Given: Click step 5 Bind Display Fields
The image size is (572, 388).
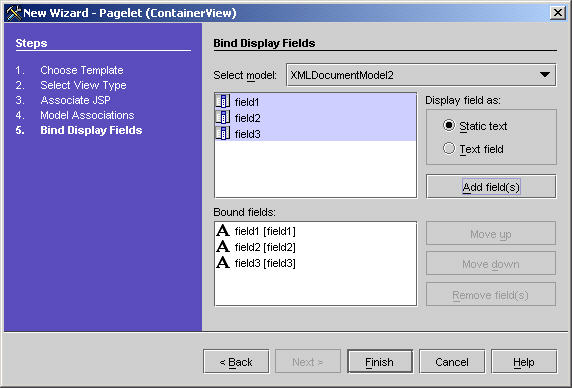Looking at the screenshot, I should [x=91, y=130].
